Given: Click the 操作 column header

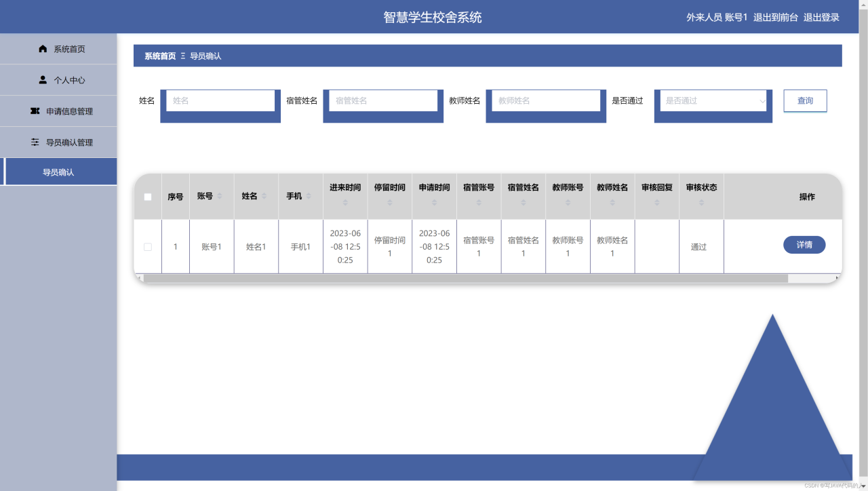Looking at the screenshot, I should click(x=807, y=197).
